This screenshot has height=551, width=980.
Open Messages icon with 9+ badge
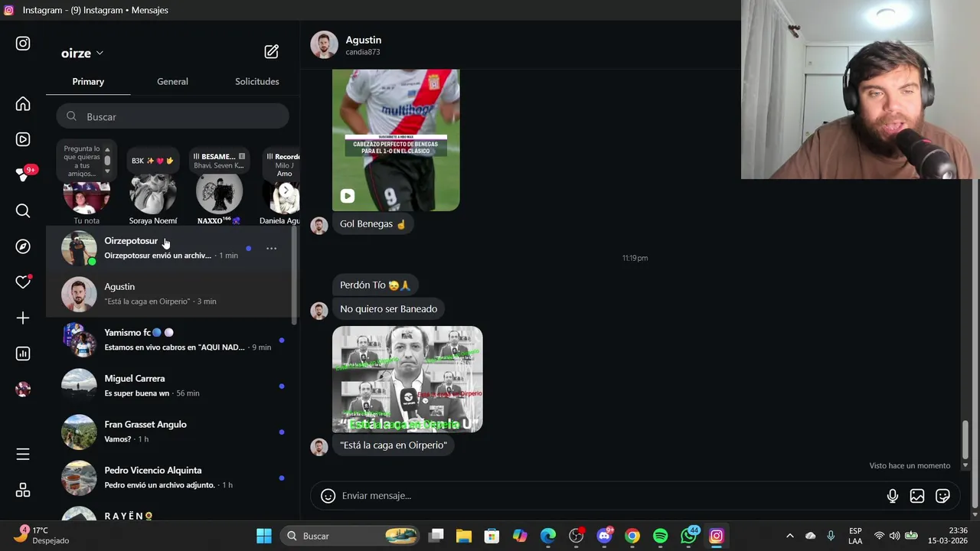click(x=23, y=174)
